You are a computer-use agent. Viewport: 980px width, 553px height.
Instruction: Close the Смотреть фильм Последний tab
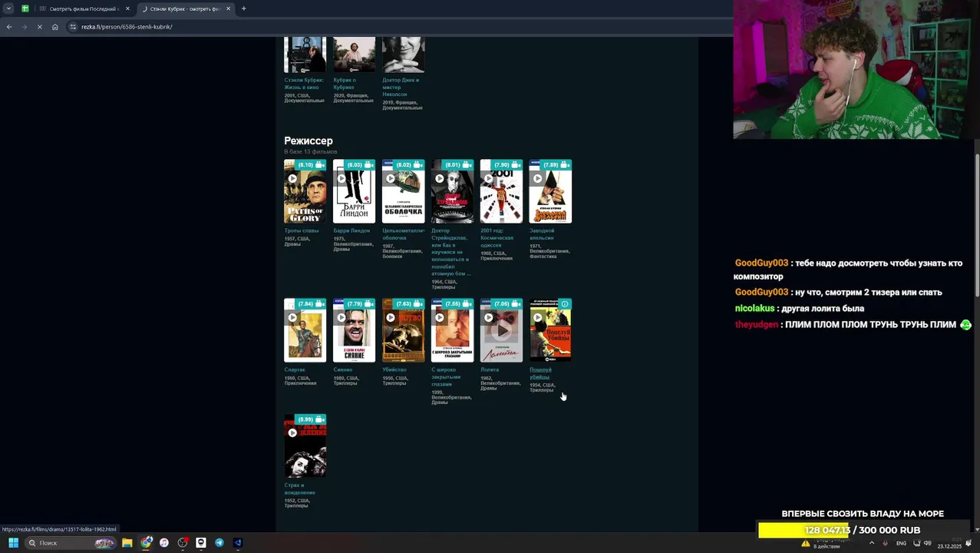[127, 8]
